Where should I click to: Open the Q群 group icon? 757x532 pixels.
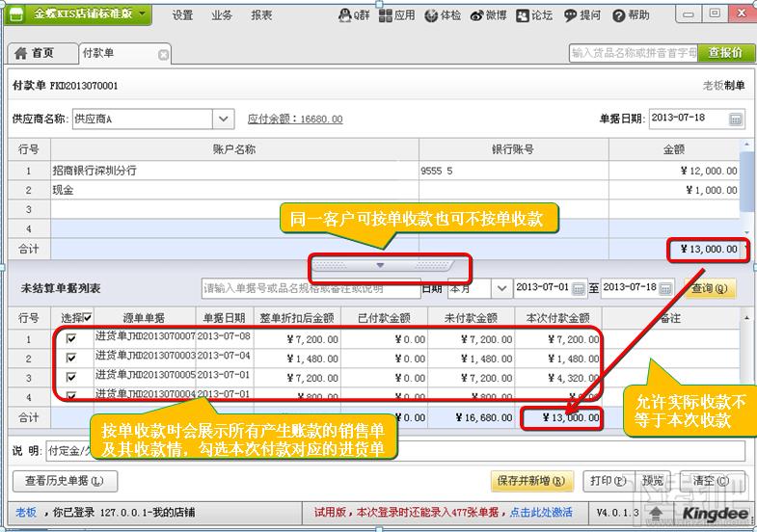(x=344, y=15)
